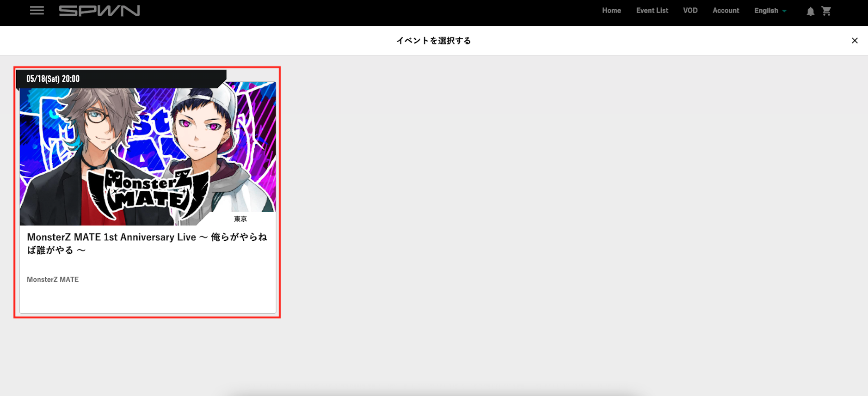
Task: Click the 東京 location tag
Action: [x=240, y=219]
